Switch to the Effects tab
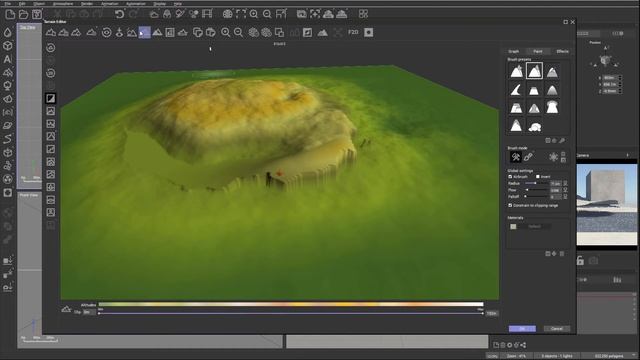640x360 pixels. [562, 51]
